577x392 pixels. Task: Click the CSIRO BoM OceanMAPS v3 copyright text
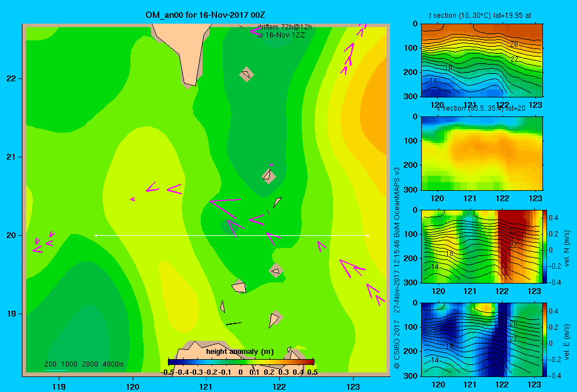click(397, 267)
